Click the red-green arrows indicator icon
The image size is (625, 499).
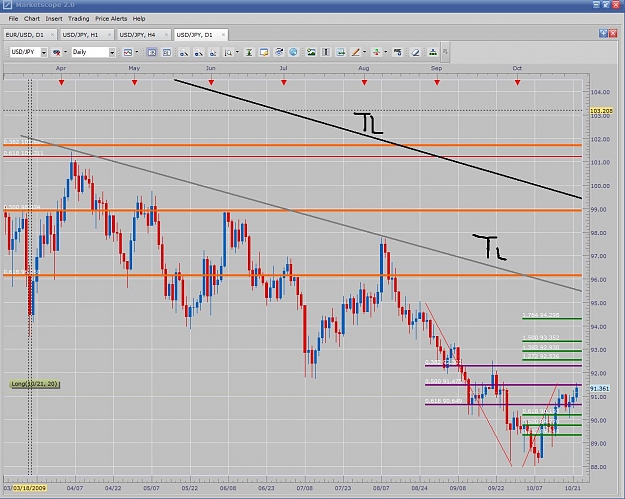[376, 52]
